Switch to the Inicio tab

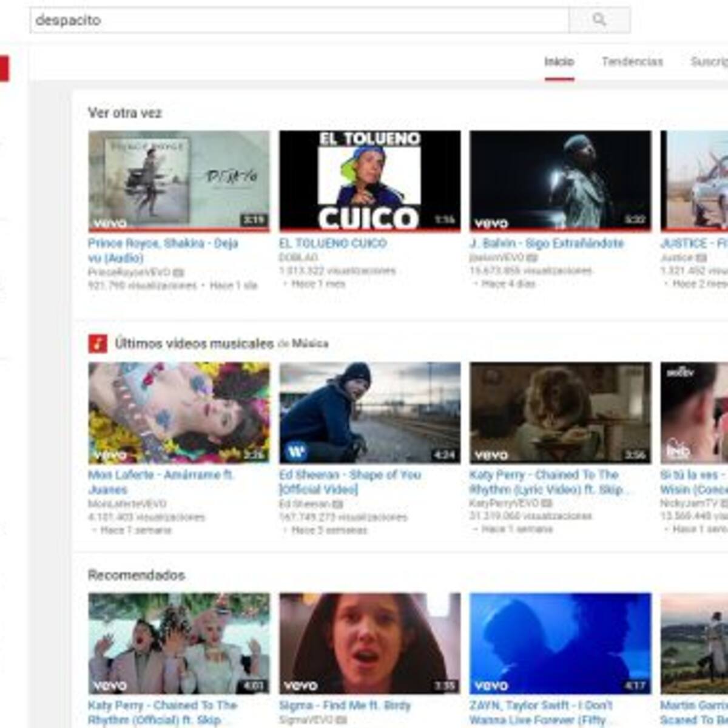[559, 62]
